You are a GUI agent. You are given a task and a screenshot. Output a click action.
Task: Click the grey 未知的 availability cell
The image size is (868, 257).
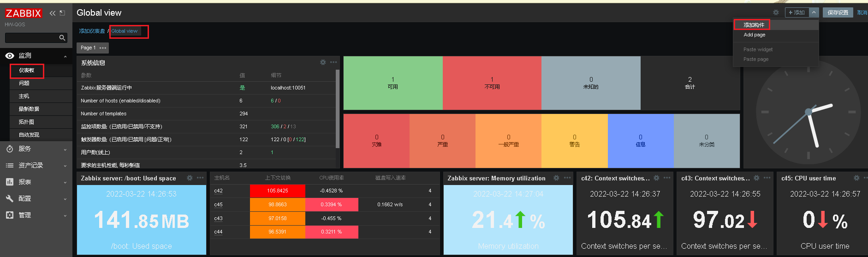tap(591, 83)
